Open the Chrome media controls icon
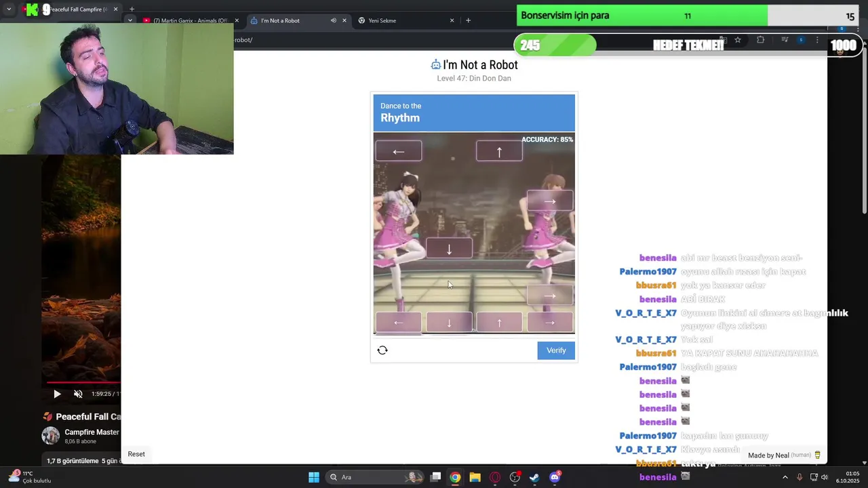 tap(785, 40)
